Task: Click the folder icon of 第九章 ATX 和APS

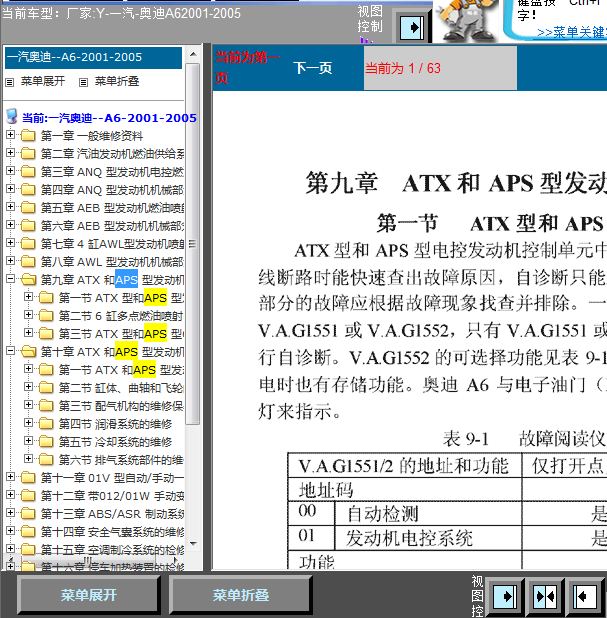Action: coord(28,279)
